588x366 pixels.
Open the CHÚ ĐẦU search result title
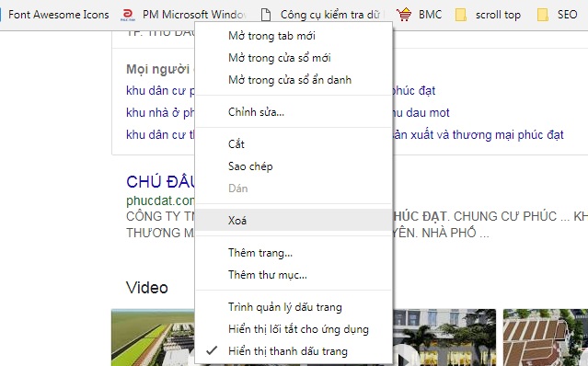tap(160, 182)
